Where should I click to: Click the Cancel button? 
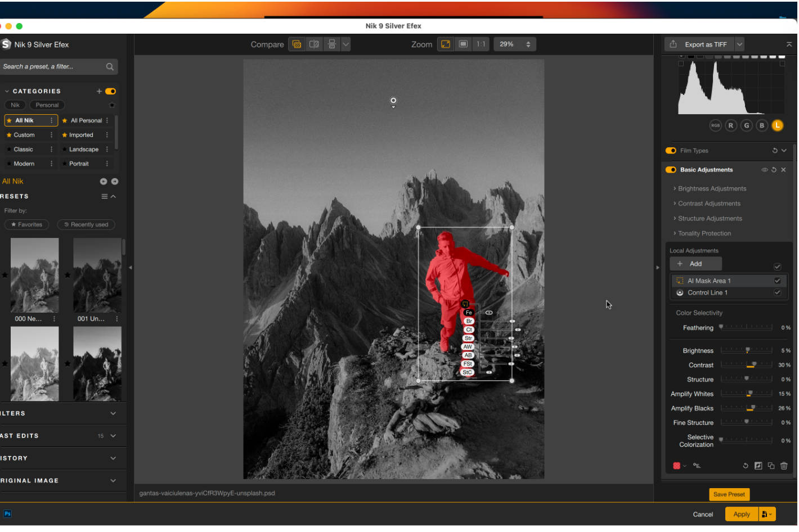pos(704,515)
